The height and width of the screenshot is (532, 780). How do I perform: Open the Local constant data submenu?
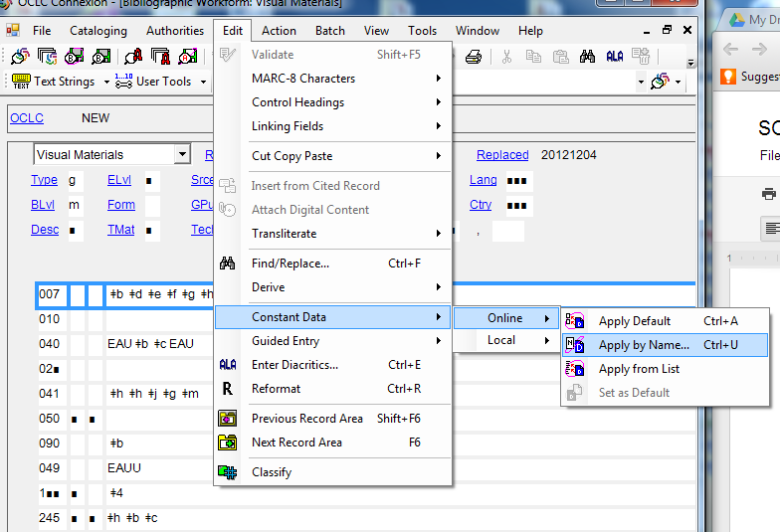[506, 340]
